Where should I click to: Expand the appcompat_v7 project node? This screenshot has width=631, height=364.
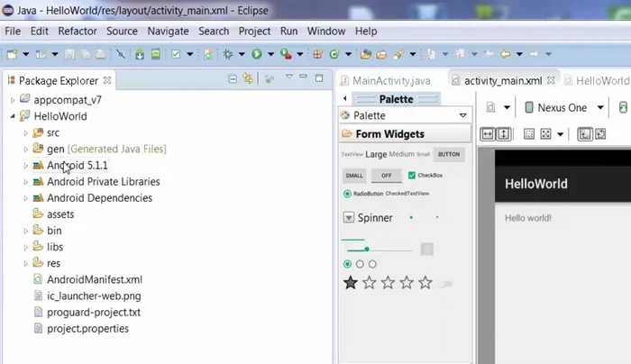point(13,100)
